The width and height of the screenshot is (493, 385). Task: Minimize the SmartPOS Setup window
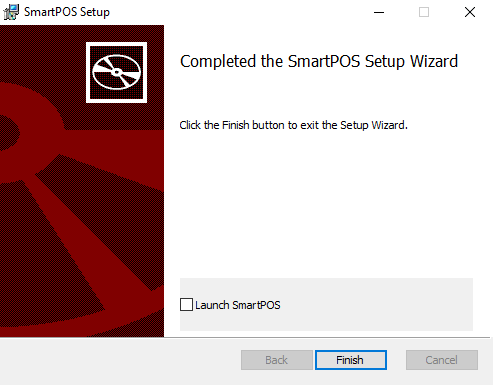click(x=379, y=12)
